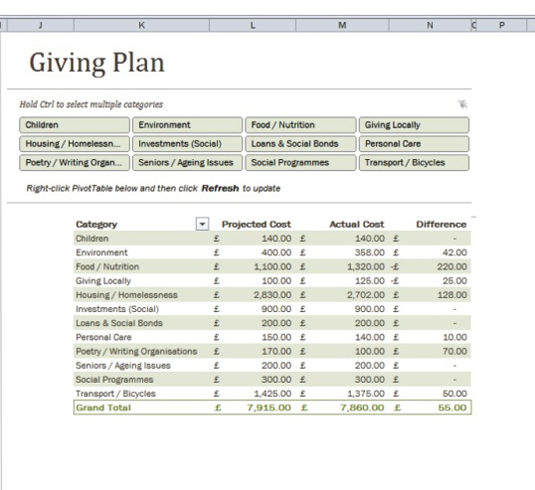Pick the Poetry / Writing Organisations slicer

pos(74,162)
